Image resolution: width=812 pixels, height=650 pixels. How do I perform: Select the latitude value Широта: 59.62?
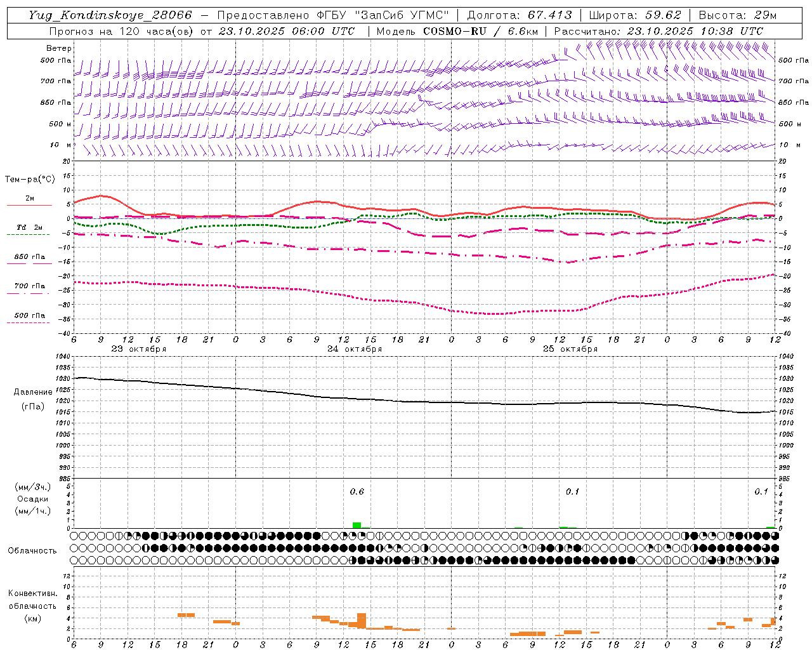point(635,15)
